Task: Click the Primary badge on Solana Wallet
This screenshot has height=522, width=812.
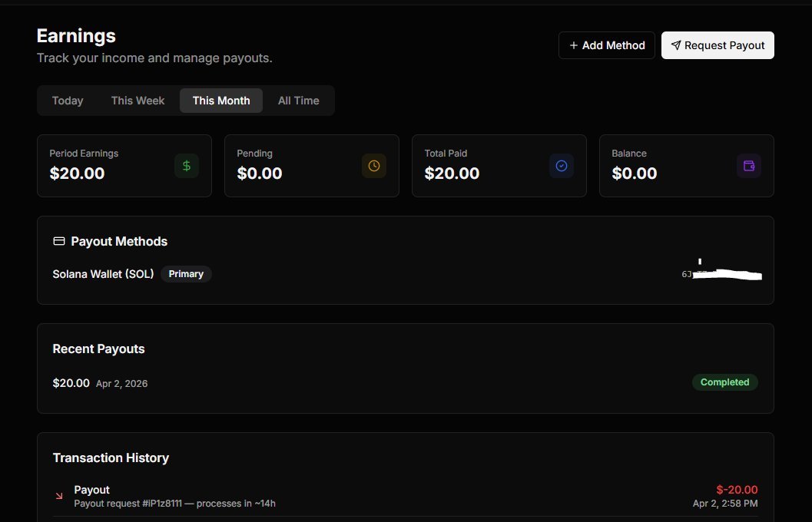Action: pyautogui.click(x=186, y=274)
